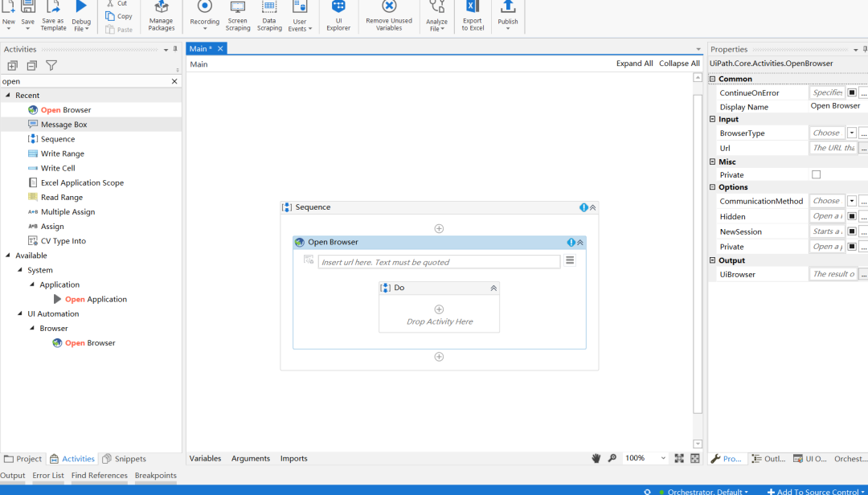Screen dimensions: 868x495
Task: Click the fit to screen icon
Action: [679, 459]
